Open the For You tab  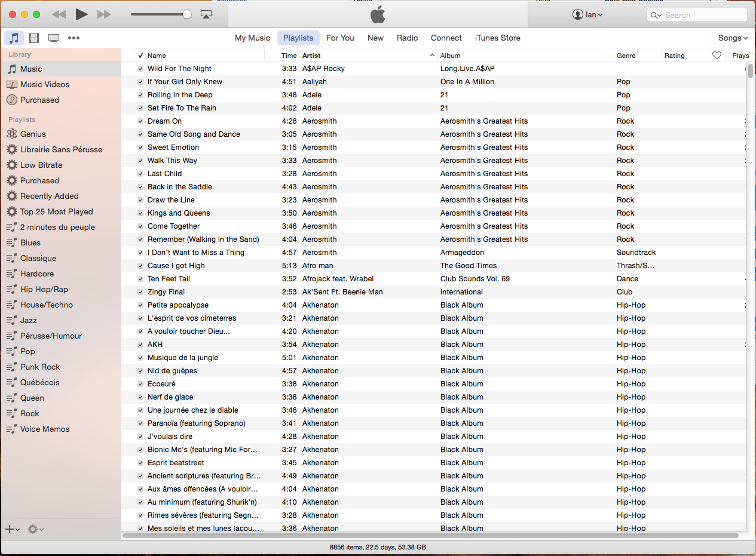pos(340,38)
